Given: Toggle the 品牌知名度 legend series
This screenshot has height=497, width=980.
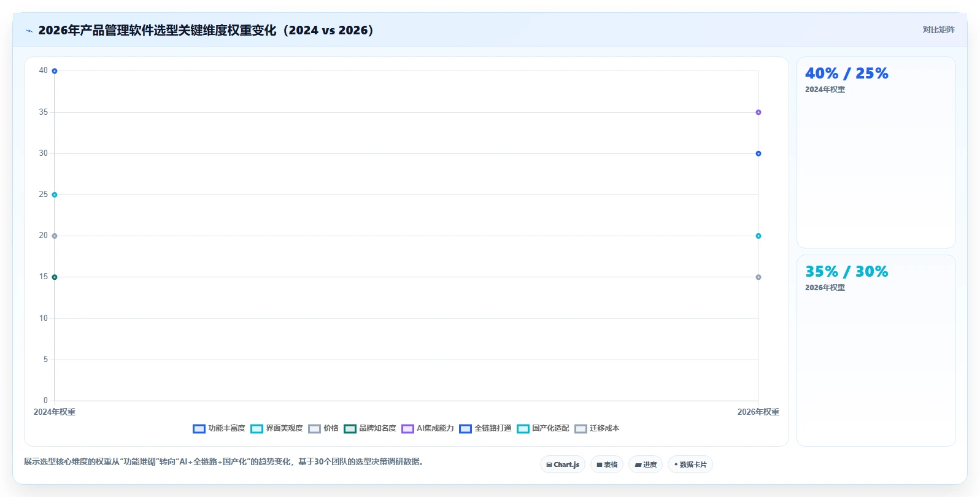Looking at the screenshot, I should 370,428.
